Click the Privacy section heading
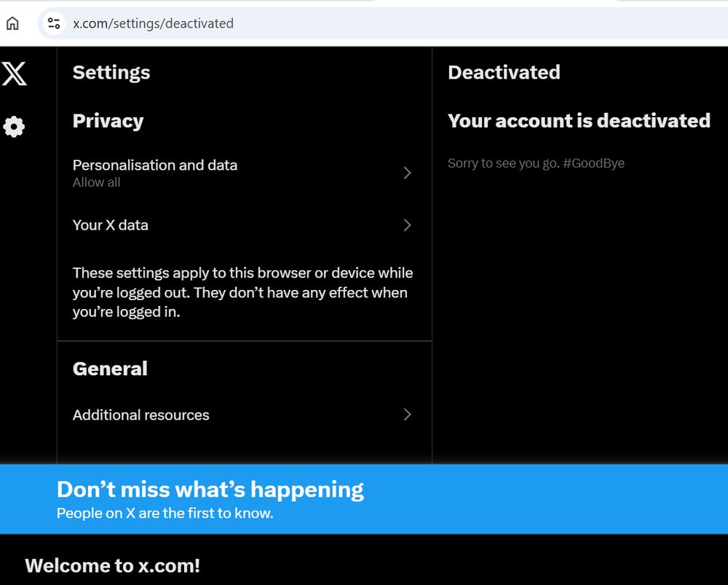Image resolution: width=728 pixels, height=585 pixels. pyautogui.click(x=108, y=121)
